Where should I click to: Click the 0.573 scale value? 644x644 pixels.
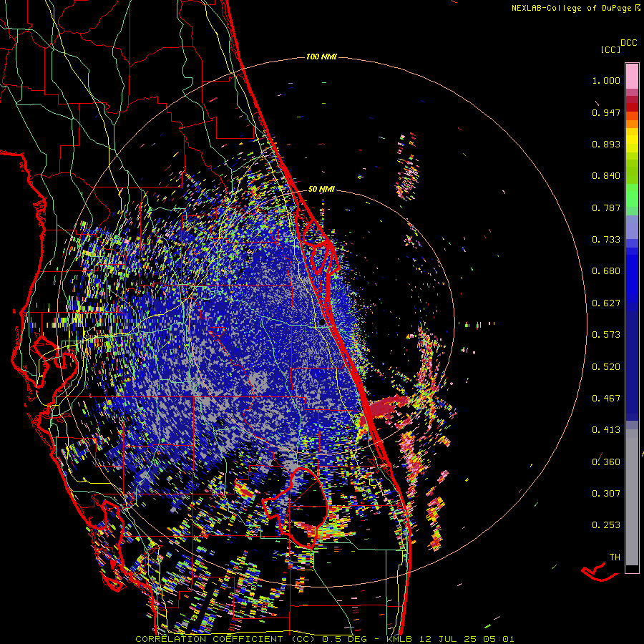pos(606,335)
